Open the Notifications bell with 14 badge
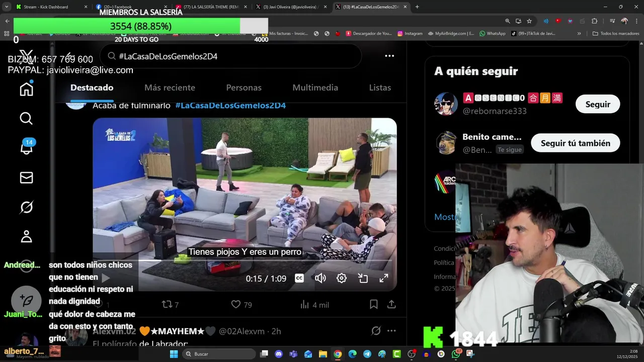The width and height of the screenshot is (644, 362). [26, 147]
